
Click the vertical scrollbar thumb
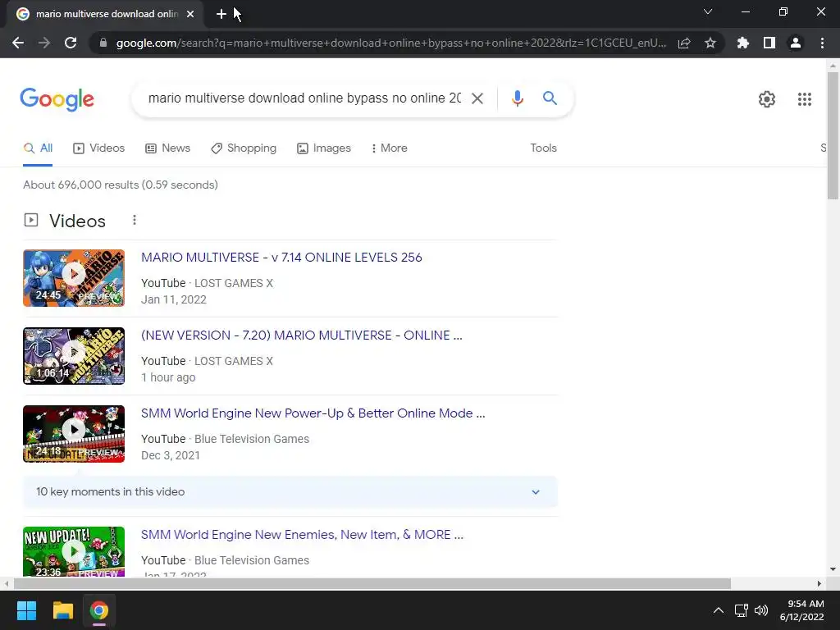pos(833,135)
